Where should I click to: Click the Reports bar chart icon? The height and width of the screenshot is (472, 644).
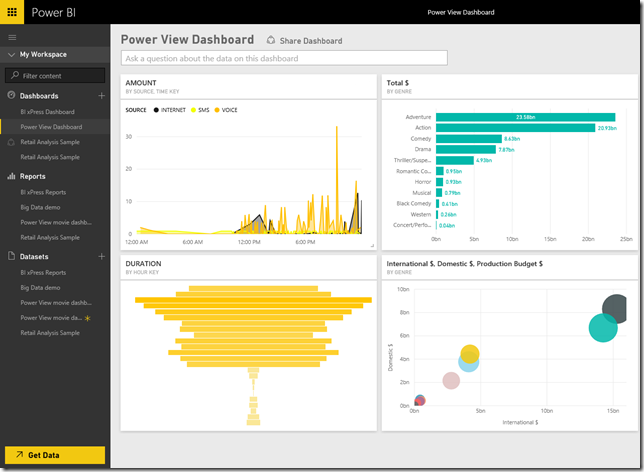(12, 176)
